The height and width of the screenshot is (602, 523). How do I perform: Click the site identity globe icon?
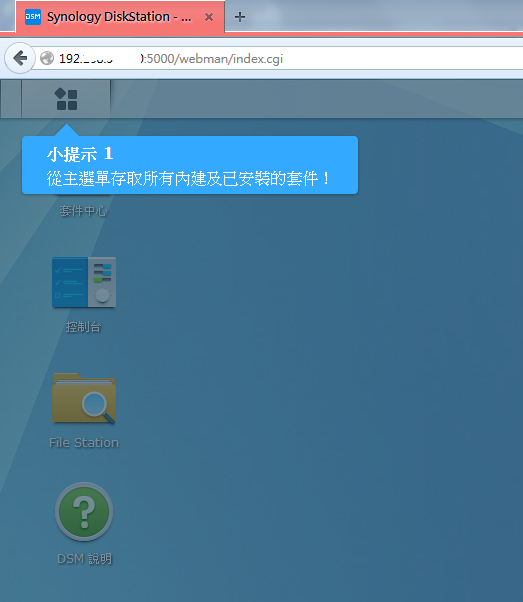47,58
